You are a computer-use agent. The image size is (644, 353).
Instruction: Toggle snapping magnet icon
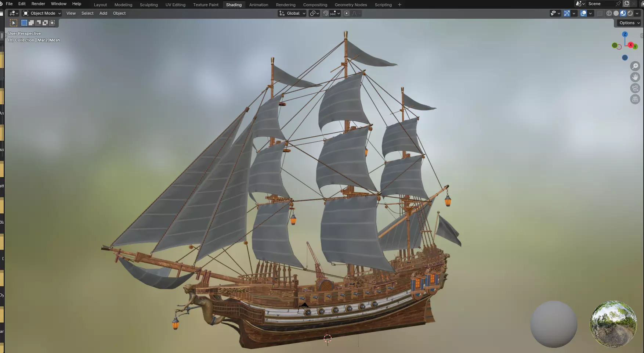coord(326,13)
